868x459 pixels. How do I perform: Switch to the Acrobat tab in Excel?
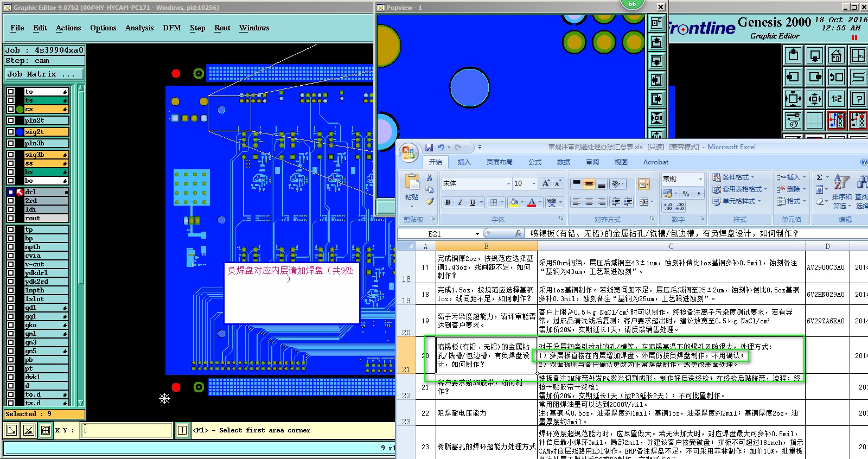point(656,162)
